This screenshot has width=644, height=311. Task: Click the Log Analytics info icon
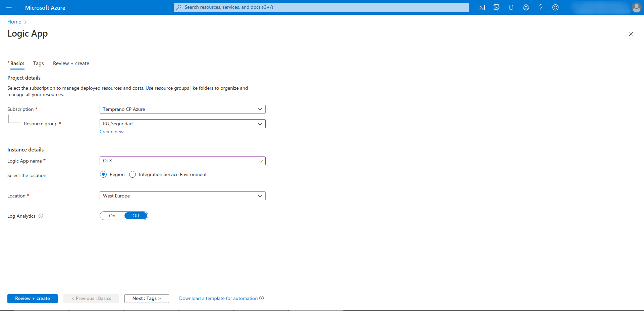[41, 216]
